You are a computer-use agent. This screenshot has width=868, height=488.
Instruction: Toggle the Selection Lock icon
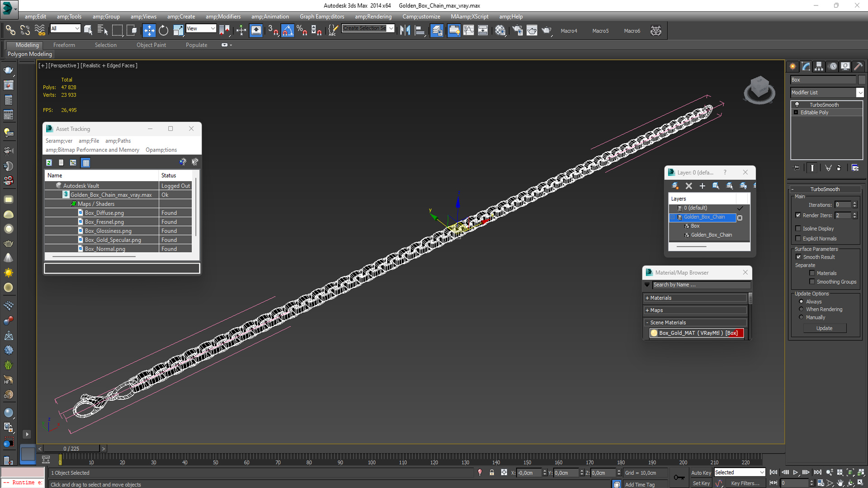(x=492, y=473)
